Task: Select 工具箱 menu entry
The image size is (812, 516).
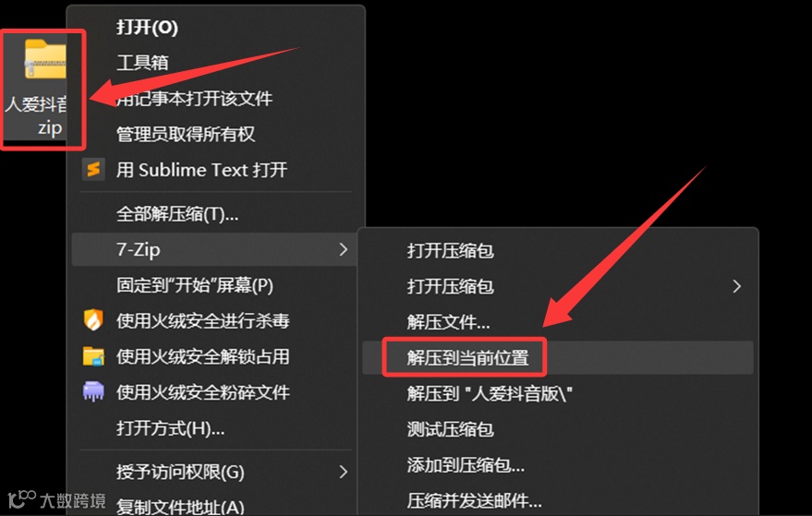Action: pyautogui.click(x=142, y=63)
